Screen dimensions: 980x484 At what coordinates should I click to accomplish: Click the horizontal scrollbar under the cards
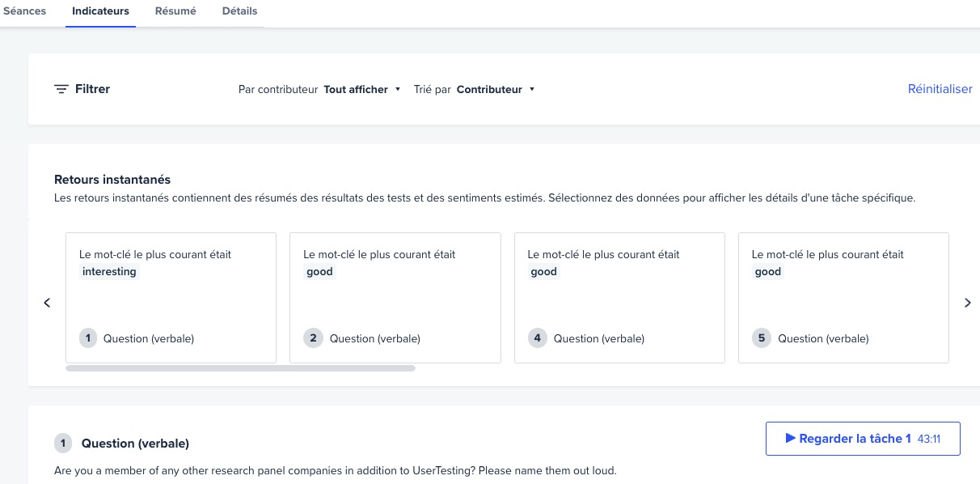click(240, 368)
